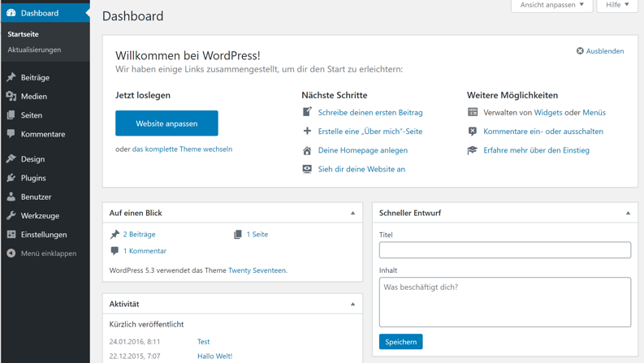Open Erstelle eine Über mich-Seite link
Viewport: 644px width, 363px height.
[x=370, y=132]
